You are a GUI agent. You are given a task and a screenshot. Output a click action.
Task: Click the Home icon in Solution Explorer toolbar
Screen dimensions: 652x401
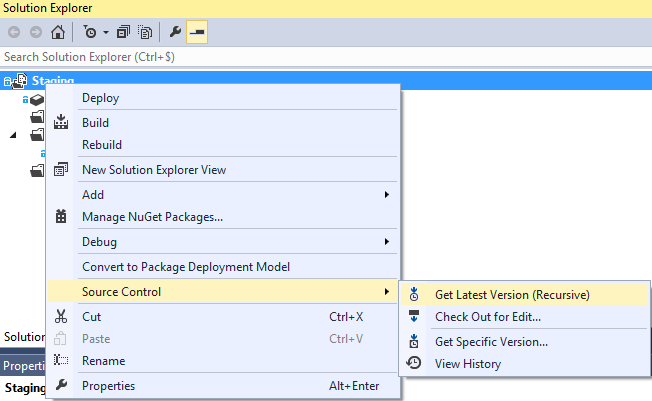tap(57, 33)
